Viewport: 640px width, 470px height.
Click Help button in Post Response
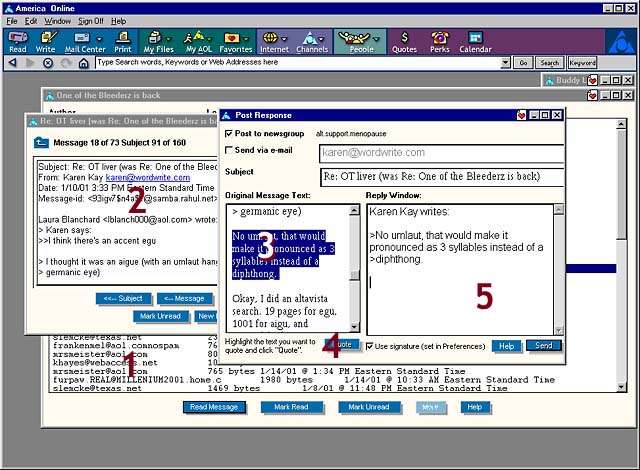pyautogui.click(x=506, y=346)
